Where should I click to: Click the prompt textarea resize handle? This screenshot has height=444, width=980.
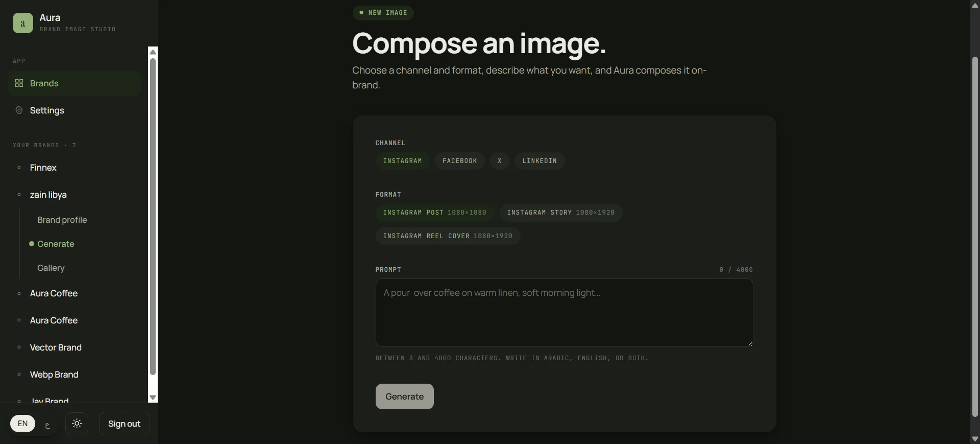[x=750, y=344]
